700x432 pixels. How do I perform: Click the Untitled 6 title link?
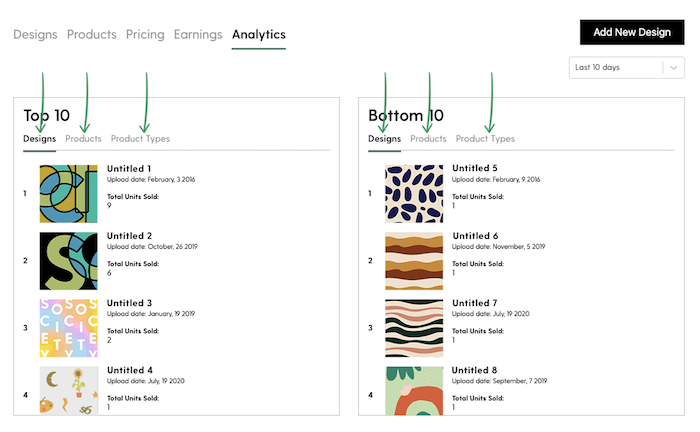click(475, 236)
